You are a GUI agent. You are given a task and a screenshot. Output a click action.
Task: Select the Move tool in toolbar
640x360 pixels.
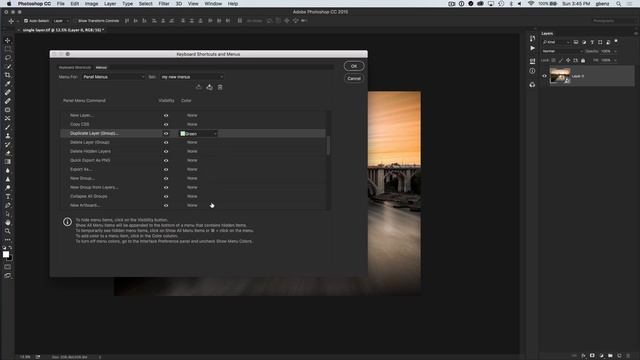coord(7,40)
